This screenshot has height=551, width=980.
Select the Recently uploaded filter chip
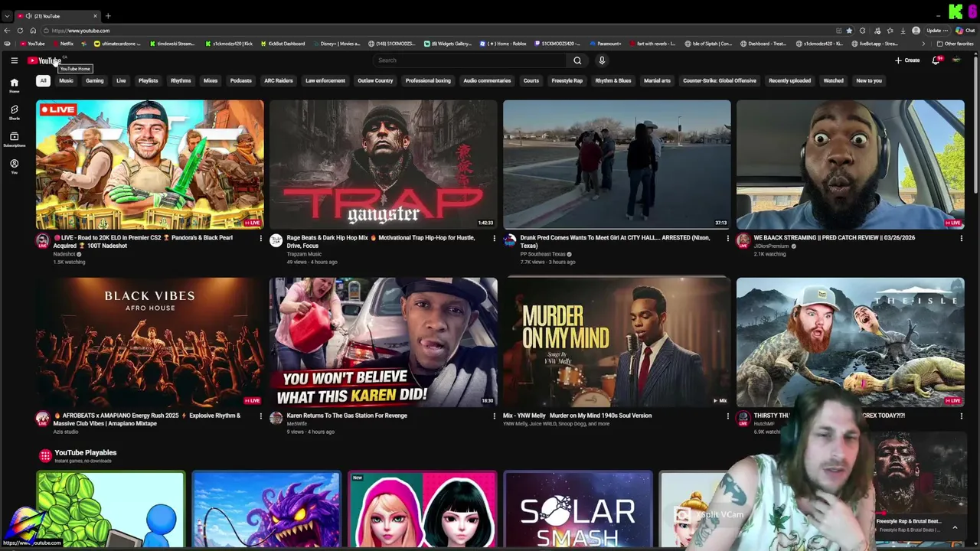tap(789, 80)
